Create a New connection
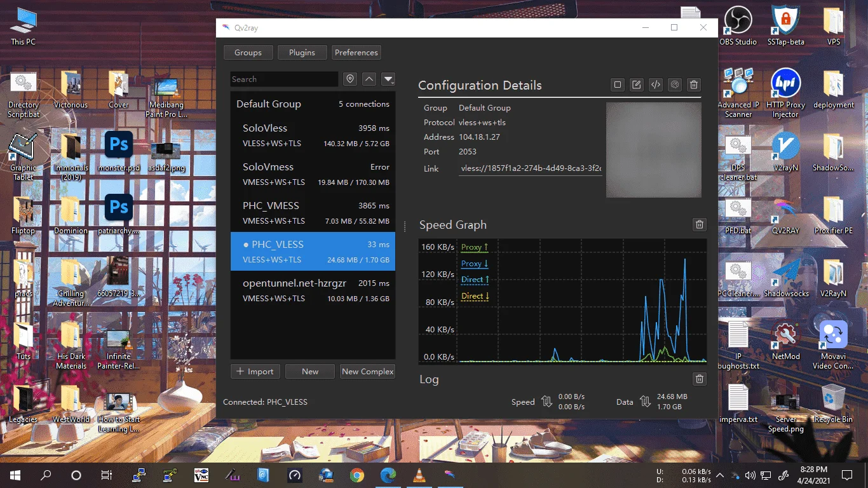 pyautogui.click(x=310, y=372)
